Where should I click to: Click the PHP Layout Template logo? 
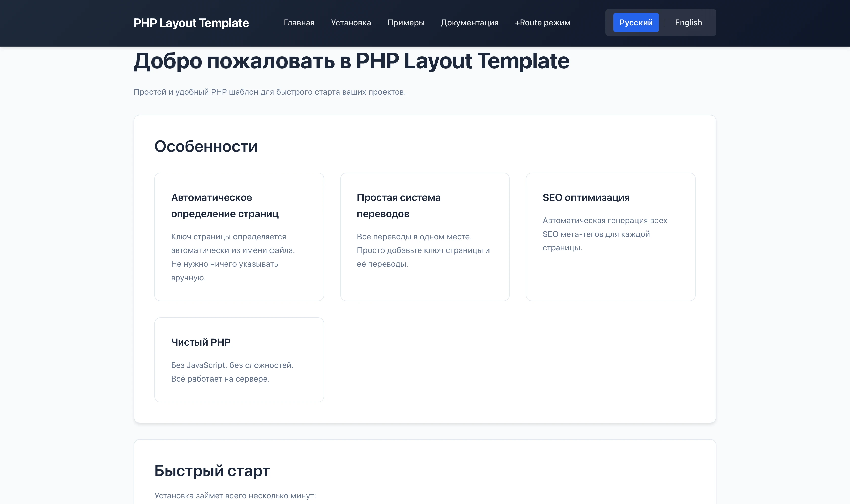pyautogui.click(x=191, y=23)
